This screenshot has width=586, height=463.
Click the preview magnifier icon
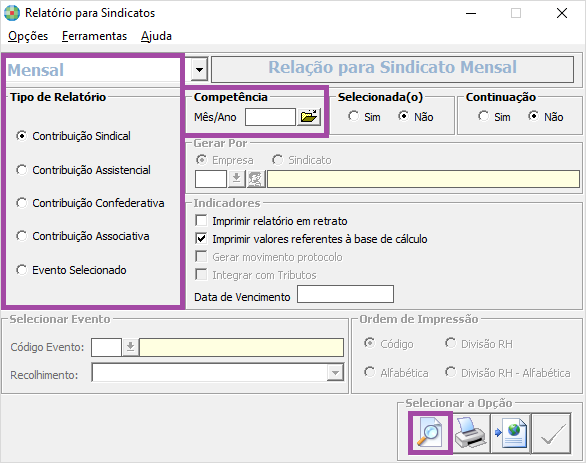click(x=430, y=433)
